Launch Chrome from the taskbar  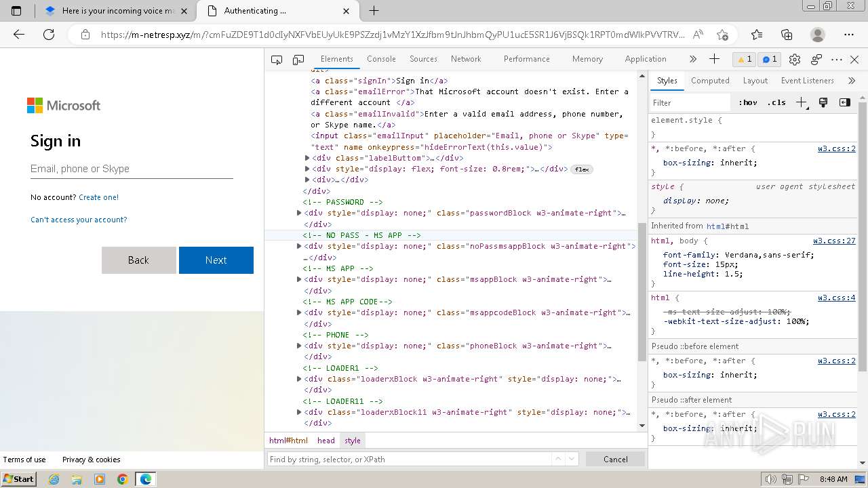tap(123, 479)
